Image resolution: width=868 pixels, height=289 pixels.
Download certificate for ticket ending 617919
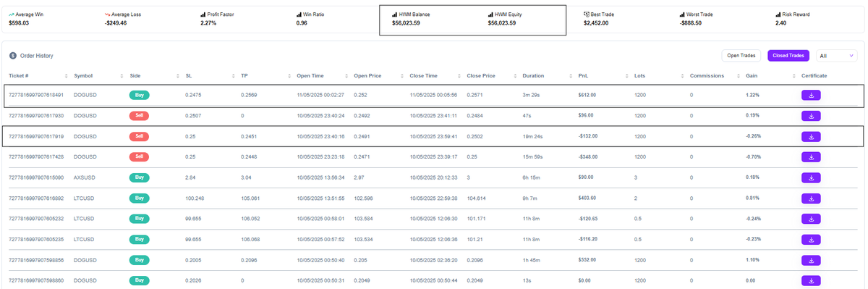(811, 136)
